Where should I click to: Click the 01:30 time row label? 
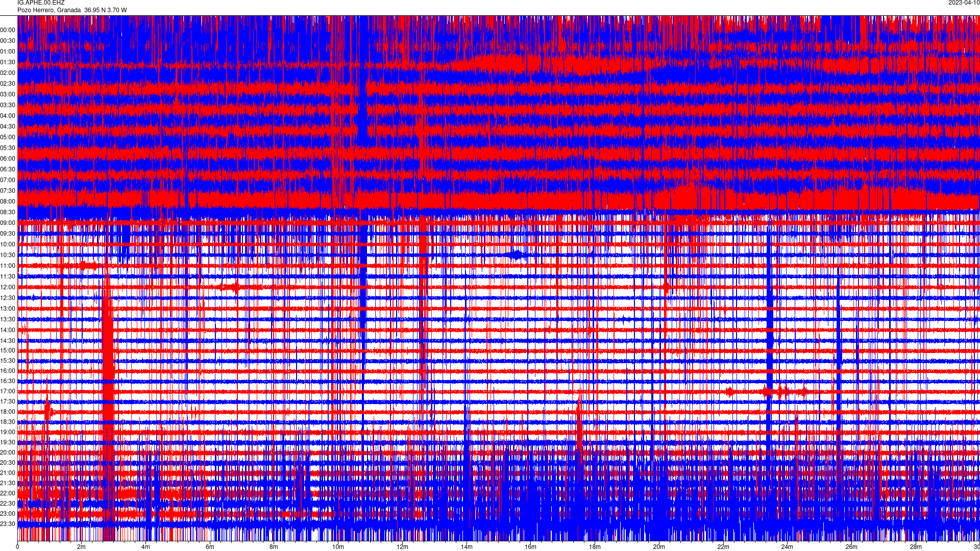[8, 62]
